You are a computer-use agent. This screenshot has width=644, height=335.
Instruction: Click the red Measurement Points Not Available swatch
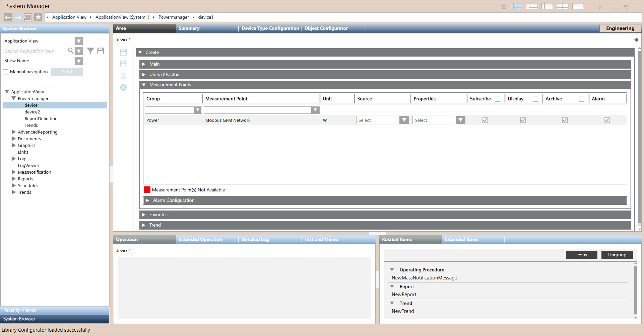[x=147, y=190]
